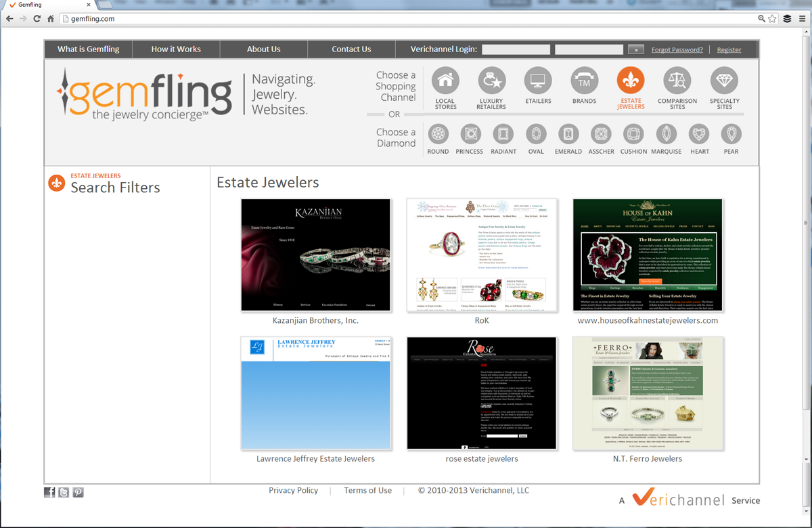
Task: Choose the Heart diamond shape
Action: [x=699, y=133]
